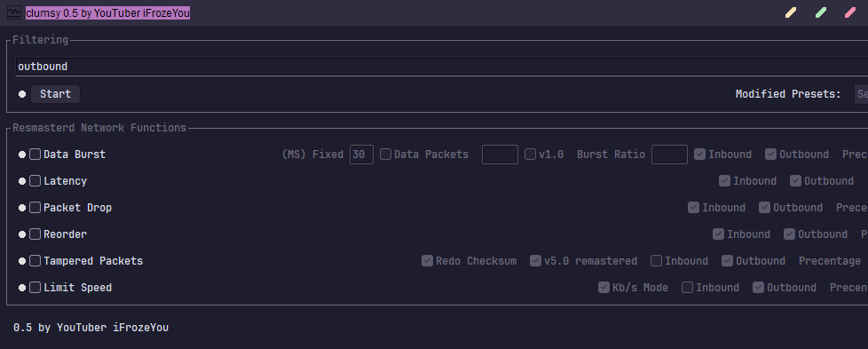Click the indicator dot beside Data Burst
The height and width of the screenshot is (349, 868).
(x=22, y=155)
